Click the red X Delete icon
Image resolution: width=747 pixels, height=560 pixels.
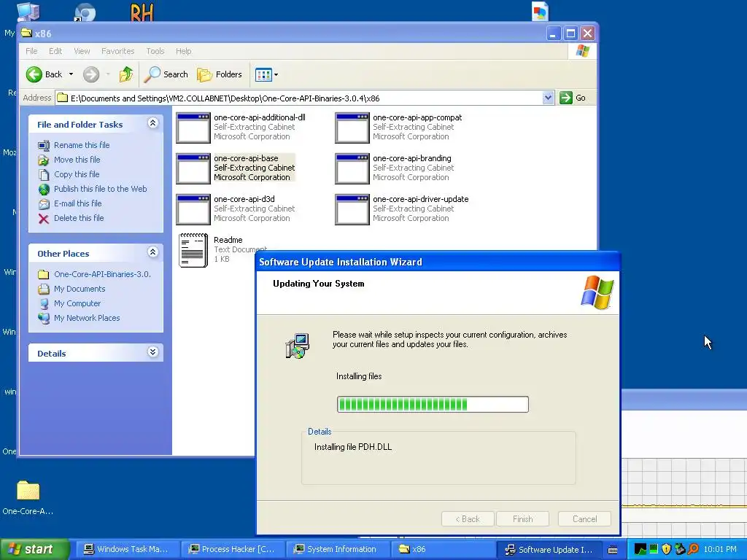[44, 219]
